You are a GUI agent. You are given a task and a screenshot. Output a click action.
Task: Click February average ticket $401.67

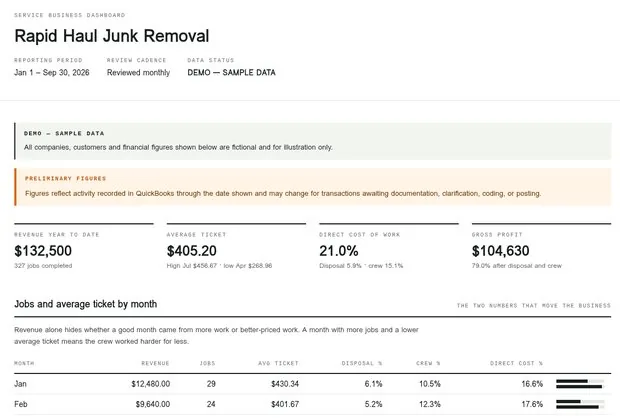click(x=285, y=404)
